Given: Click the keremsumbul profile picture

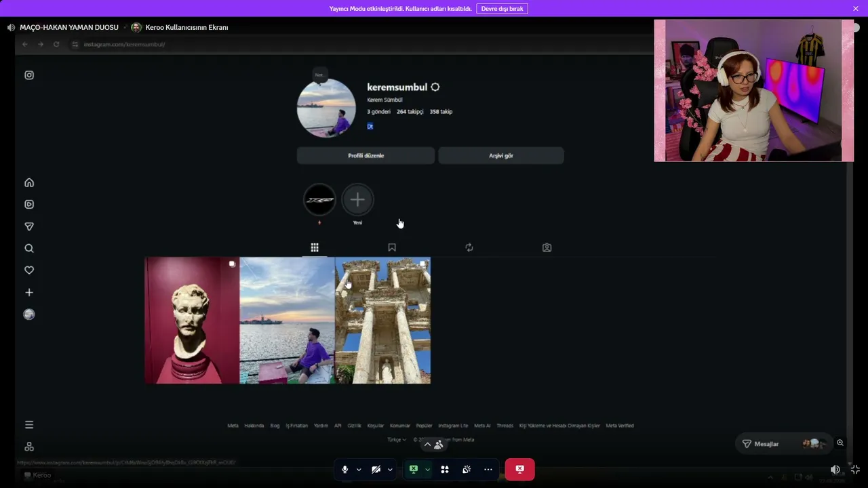Looking at the screenshot, I should pos(326,108).
